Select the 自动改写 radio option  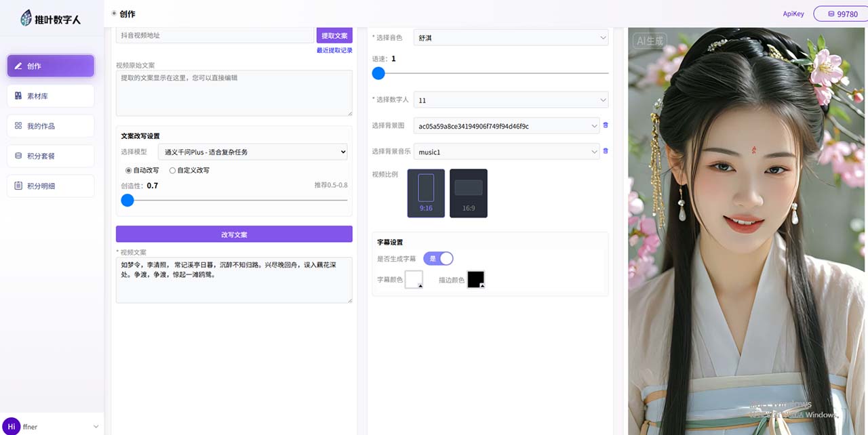pyautogui.click(x=129, y=170)
